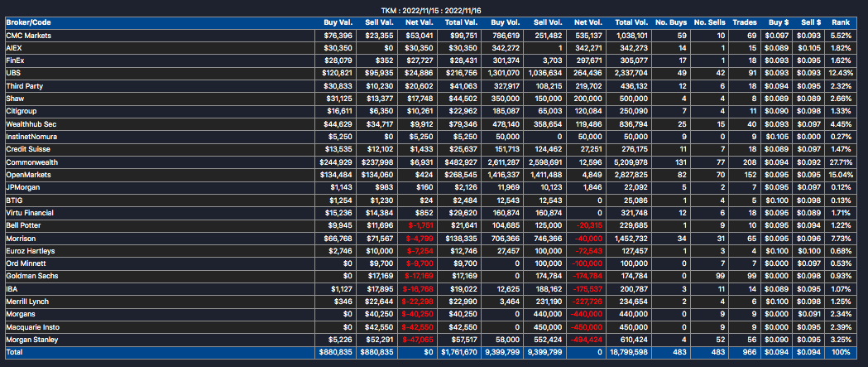The height and width of the screenshot is (367, 868).
Task: Select the JPMorgan broker name
Action: coord(22,187)
